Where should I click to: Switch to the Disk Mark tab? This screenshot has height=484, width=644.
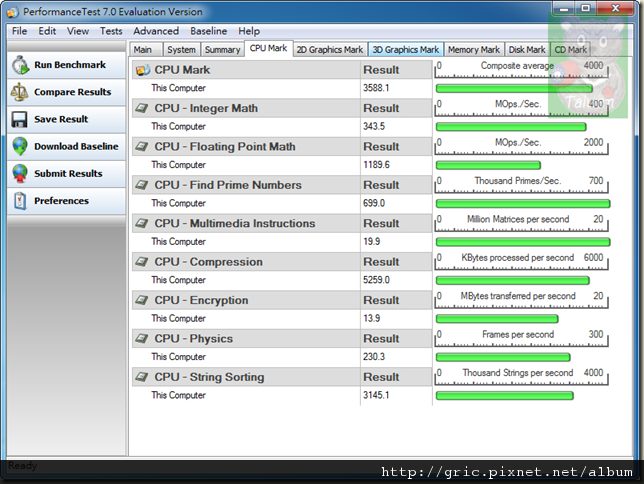click(x=527, y=50)
